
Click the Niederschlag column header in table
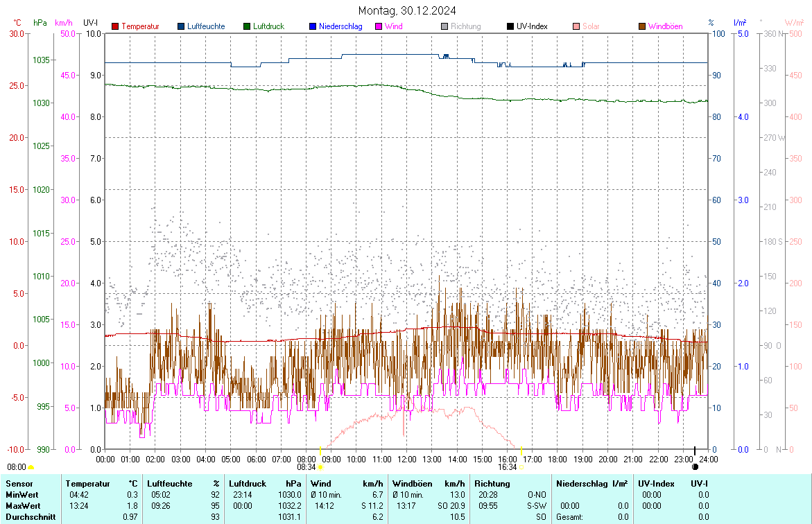pyautogui.click(x=581, y=483)
